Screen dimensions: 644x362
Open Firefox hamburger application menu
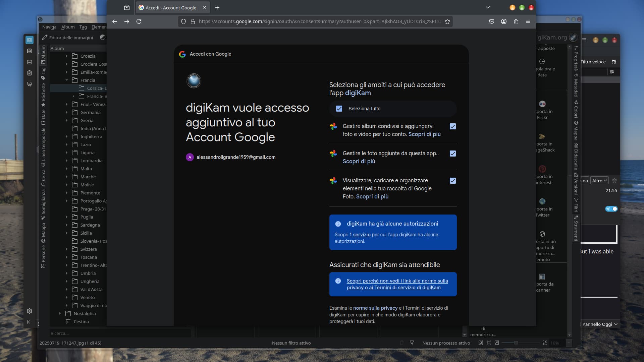528,21
